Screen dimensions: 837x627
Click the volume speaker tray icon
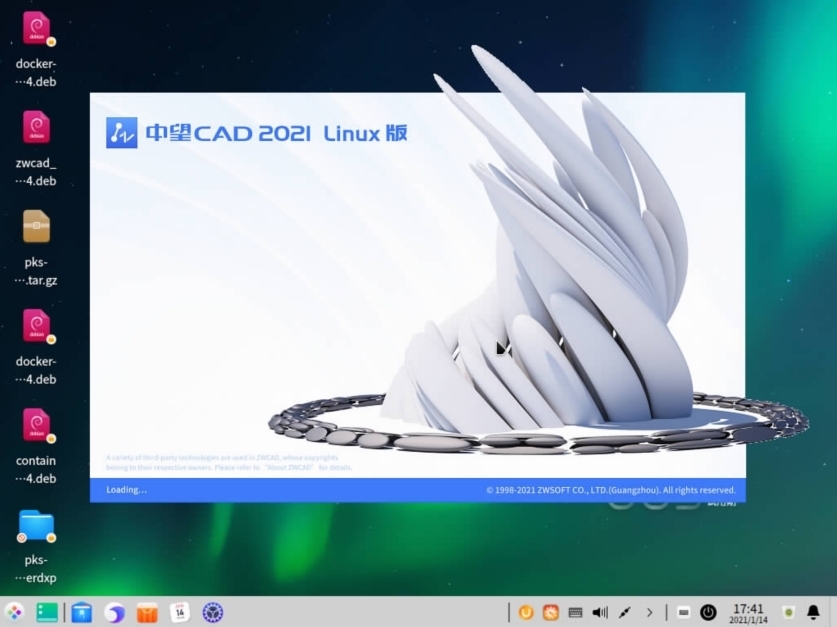[x=600, y=613]
